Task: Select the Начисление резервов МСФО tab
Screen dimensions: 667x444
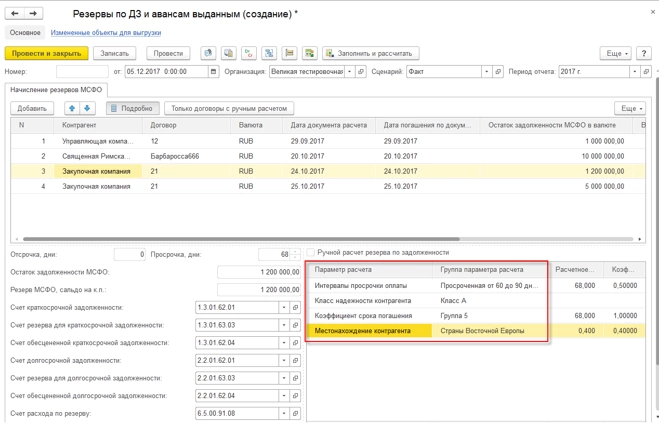Action: pyautogui.click(x=55, y=90)
